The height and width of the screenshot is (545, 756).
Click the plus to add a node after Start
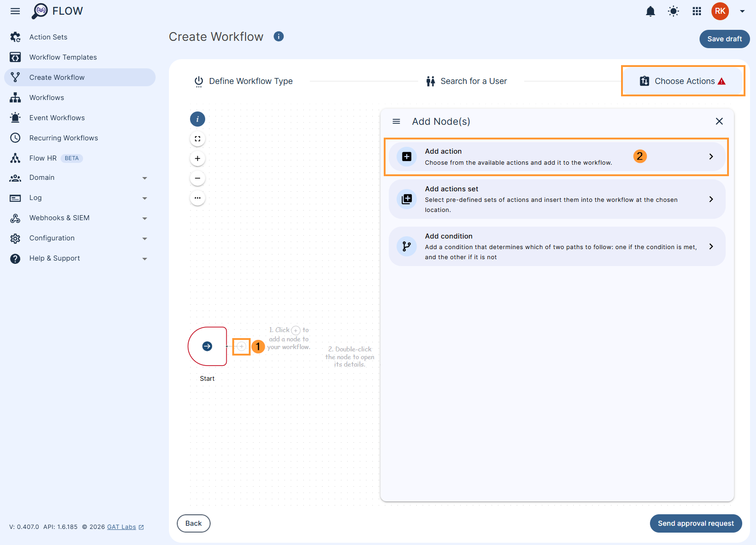pyautogui.click(x=241, y=346)
